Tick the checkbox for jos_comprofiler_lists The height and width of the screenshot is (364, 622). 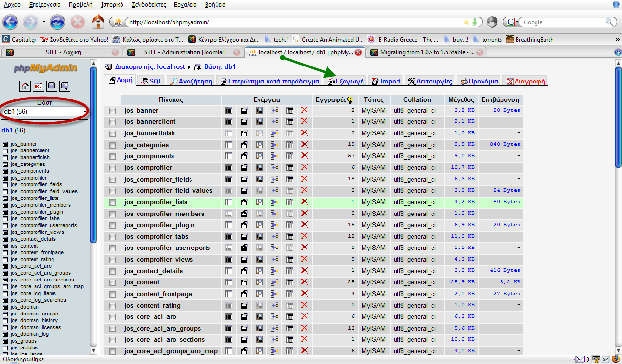point(113,202)
